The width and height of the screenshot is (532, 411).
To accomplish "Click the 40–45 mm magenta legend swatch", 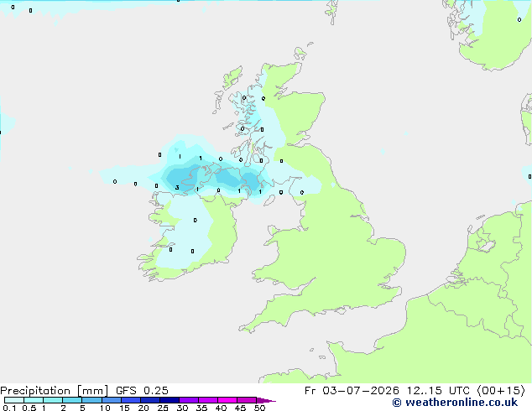I will pos(227,400).
